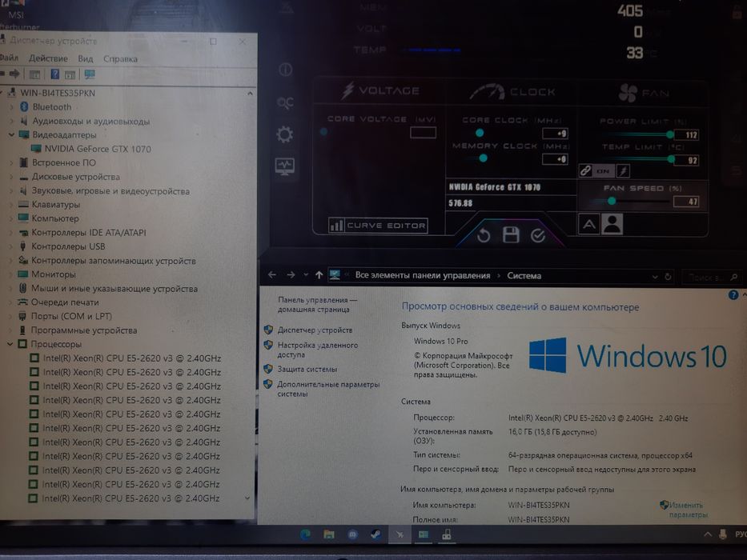Viewport: 747px width, 560px height.
Task: Open File Explorer from the taskbar
Action: [x=329, y=534]
